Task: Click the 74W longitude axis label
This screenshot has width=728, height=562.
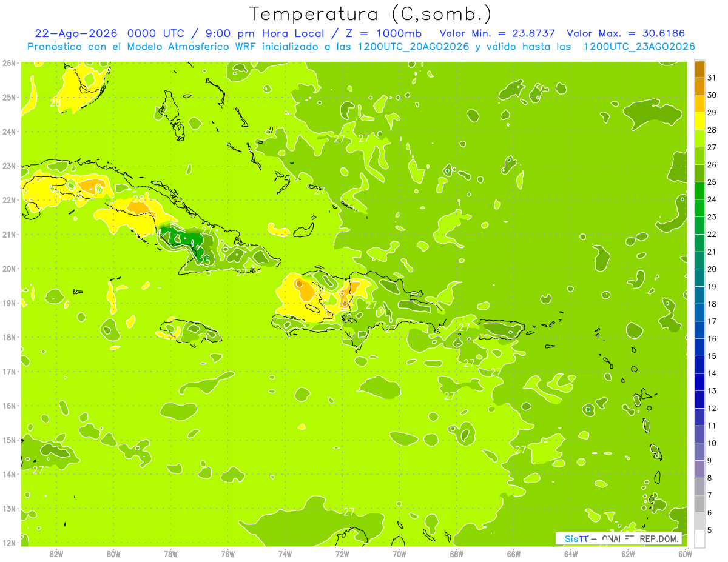Action: point(285,554)
